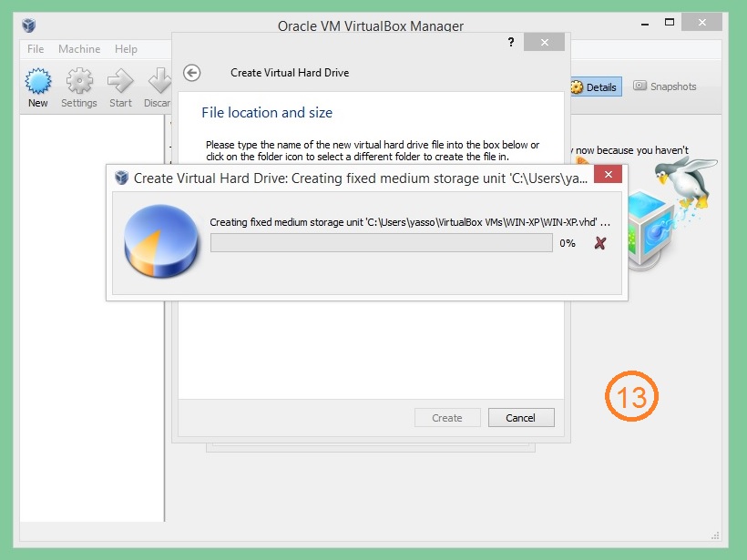Click the greyed-out Create button
Screen dimensions: 747x560
click(x=446, y=418)
